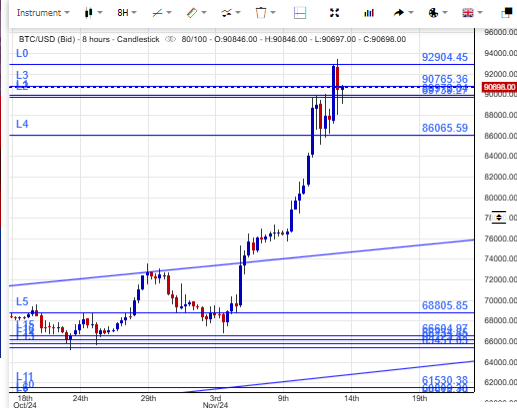Viewport: 517px width, 408px height.
Task: Click the 96000.00 price axis label
Action: pos(500,32)
